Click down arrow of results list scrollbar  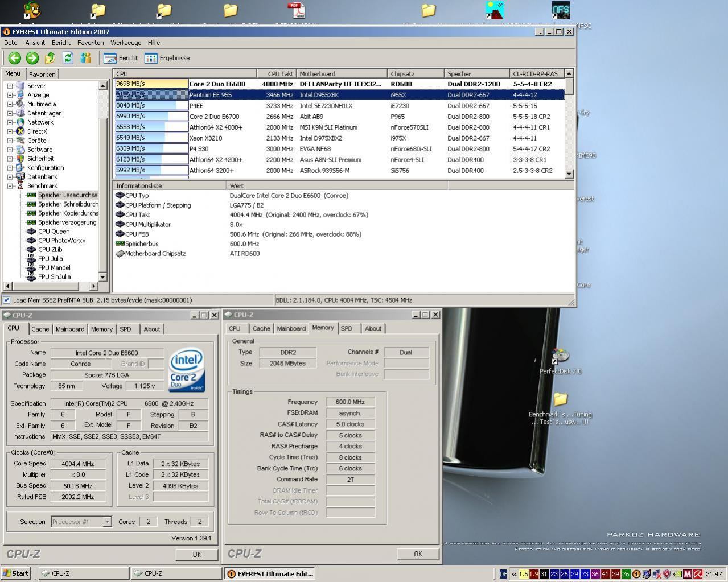tap(569, 174)
